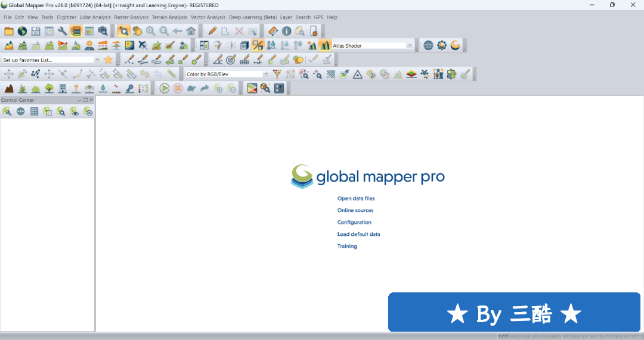644x340 pixels.
Task: Toggle the highlighted percent slope shader icon
Action: (258, 45)
